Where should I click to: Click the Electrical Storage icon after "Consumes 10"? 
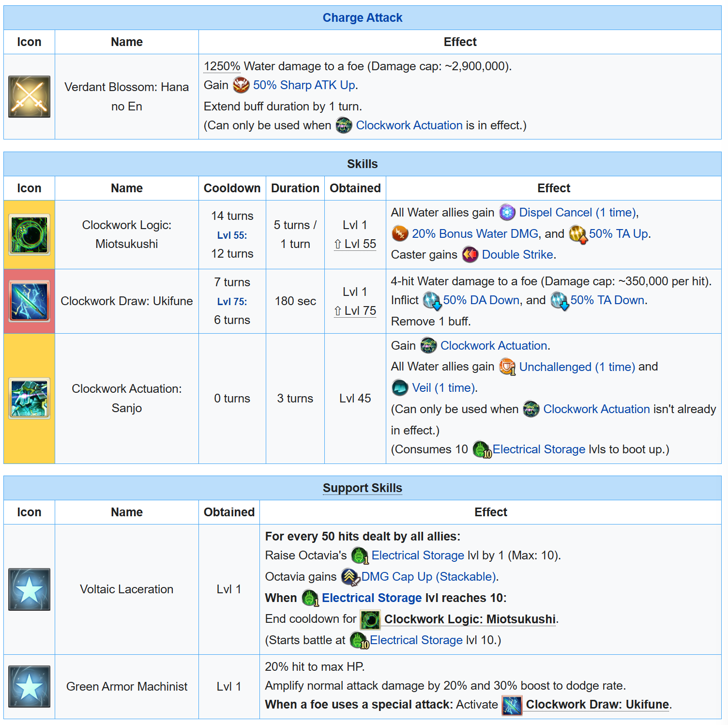click(482, 450)
